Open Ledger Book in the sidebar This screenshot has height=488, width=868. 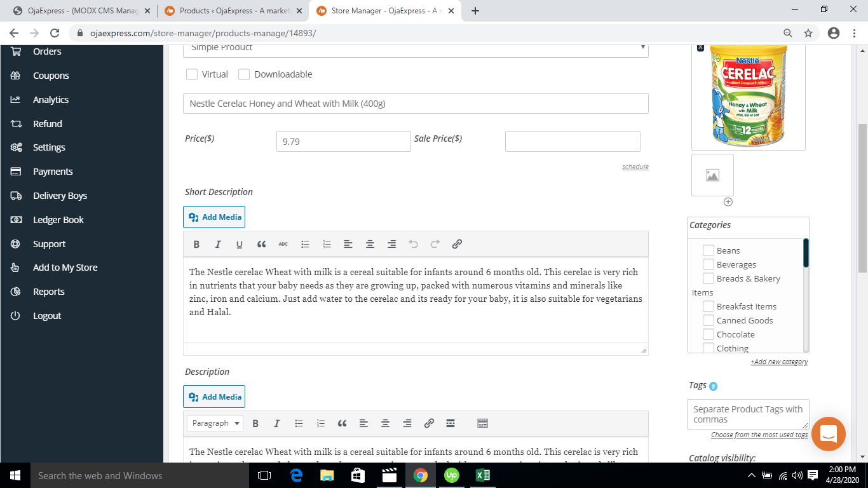click(x=58, y=220)
